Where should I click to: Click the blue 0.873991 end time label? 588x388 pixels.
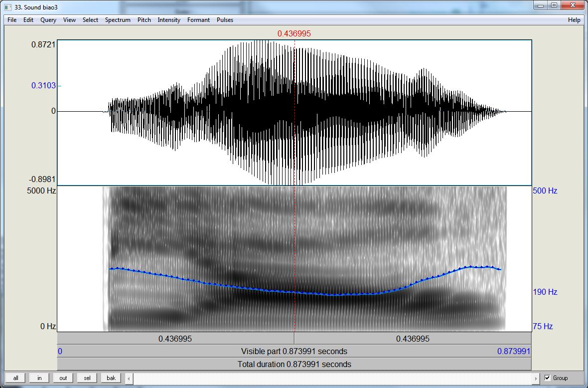click(x=514, y=352)
